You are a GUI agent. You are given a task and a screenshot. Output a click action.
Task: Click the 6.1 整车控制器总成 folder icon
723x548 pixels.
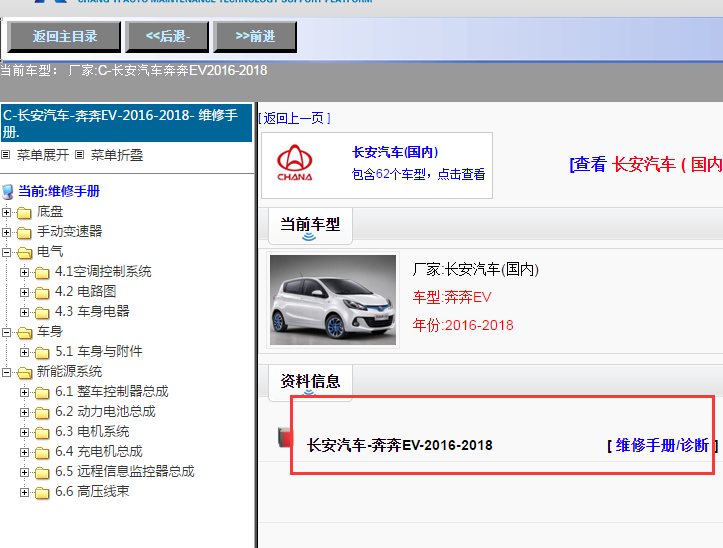click(x=42, y=393)
